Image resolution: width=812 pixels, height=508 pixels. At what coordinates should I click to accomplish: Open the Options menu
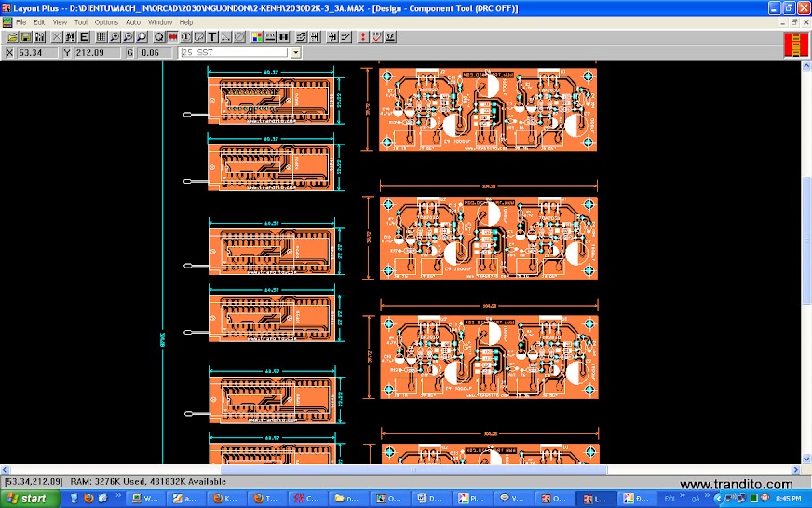[x=106, y=22]
